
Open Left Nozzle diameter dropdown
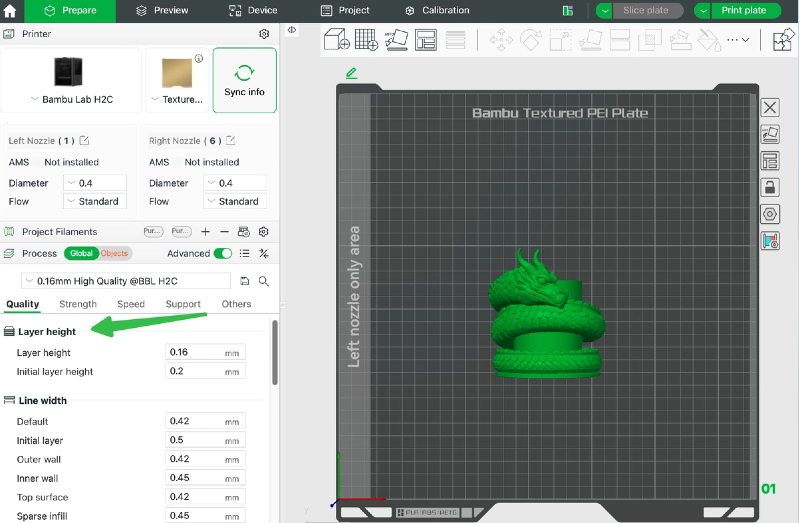(95, 183)
